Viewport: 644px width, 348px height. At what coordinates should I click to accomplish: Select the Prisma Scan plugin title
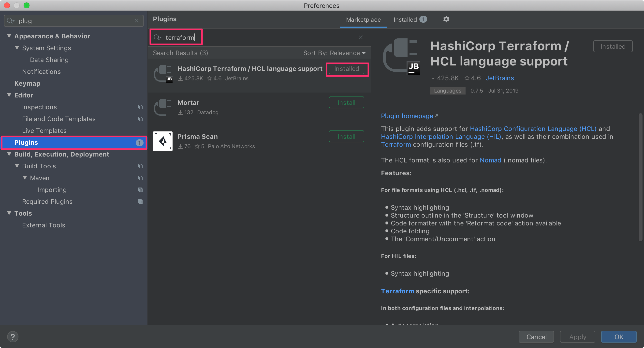[x=197, y=137]
